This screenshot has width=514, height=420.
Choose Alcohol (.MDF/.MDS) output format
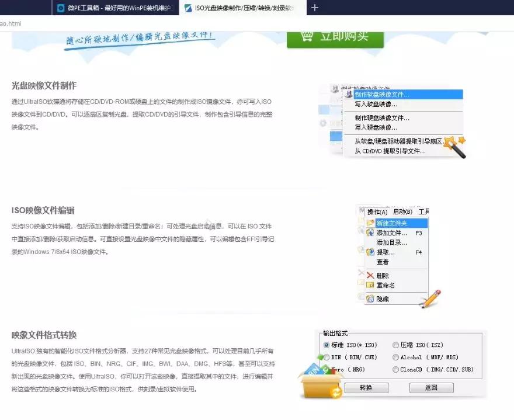[396, 357]
